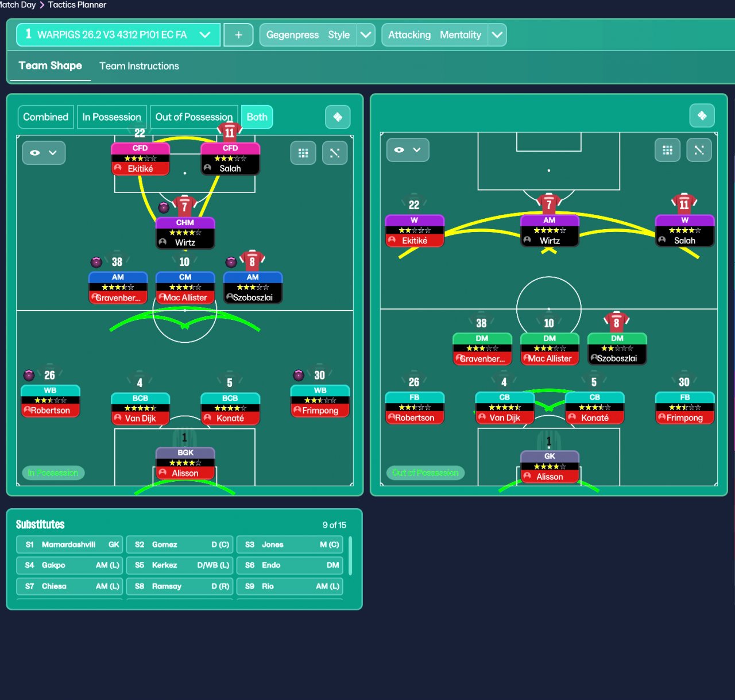Select substitute S3 Jones
735x700 pixels.
pyautogui.click(x=289, y=544)
